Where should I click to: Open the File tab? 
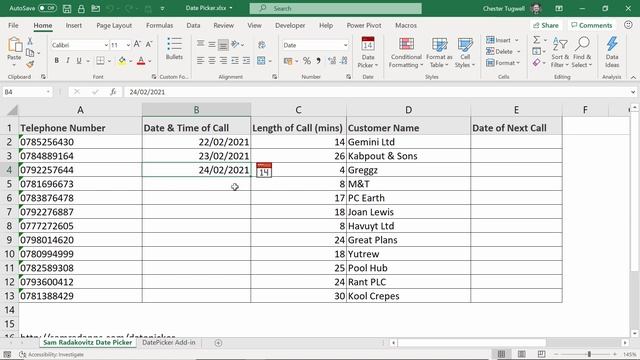pos(13,25)
